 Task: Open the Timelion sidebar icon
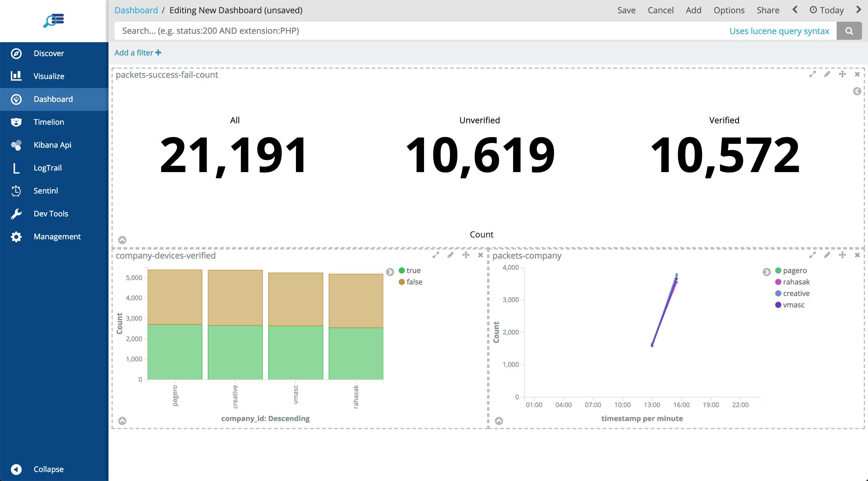coord(16,122)
